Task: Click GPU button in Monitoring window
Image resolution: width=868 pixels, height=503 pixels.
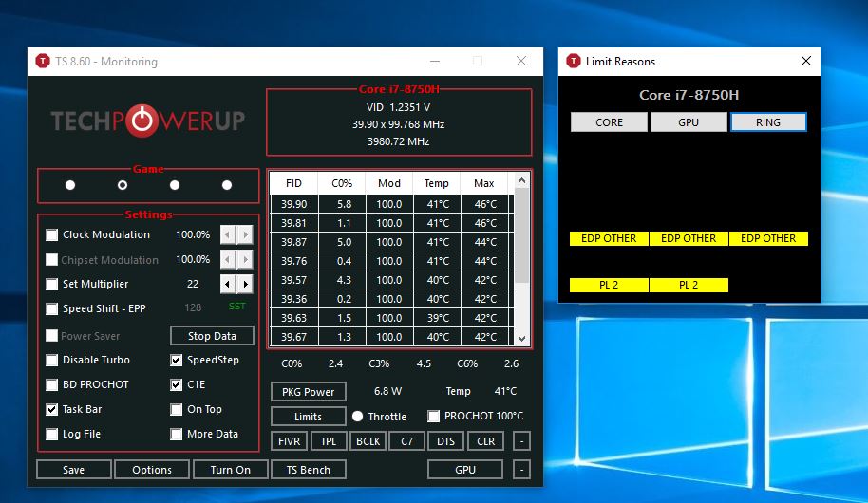Action: click(x=465, y=469)
